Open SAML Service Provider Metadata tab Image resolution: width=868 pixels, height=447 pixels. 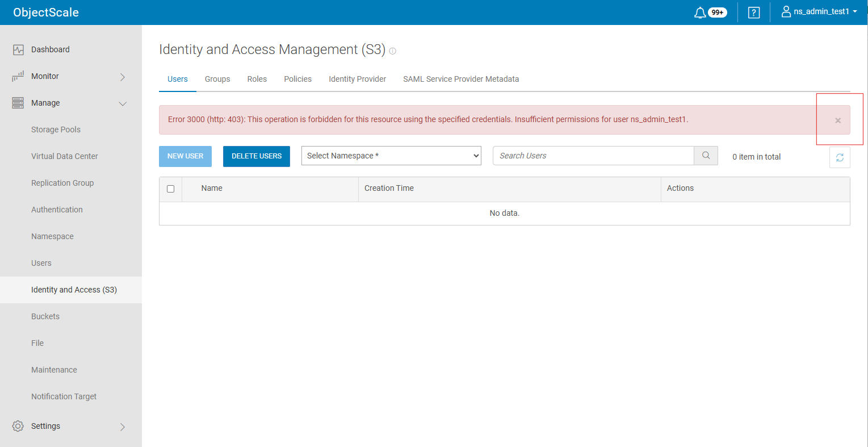coord(461,79)
